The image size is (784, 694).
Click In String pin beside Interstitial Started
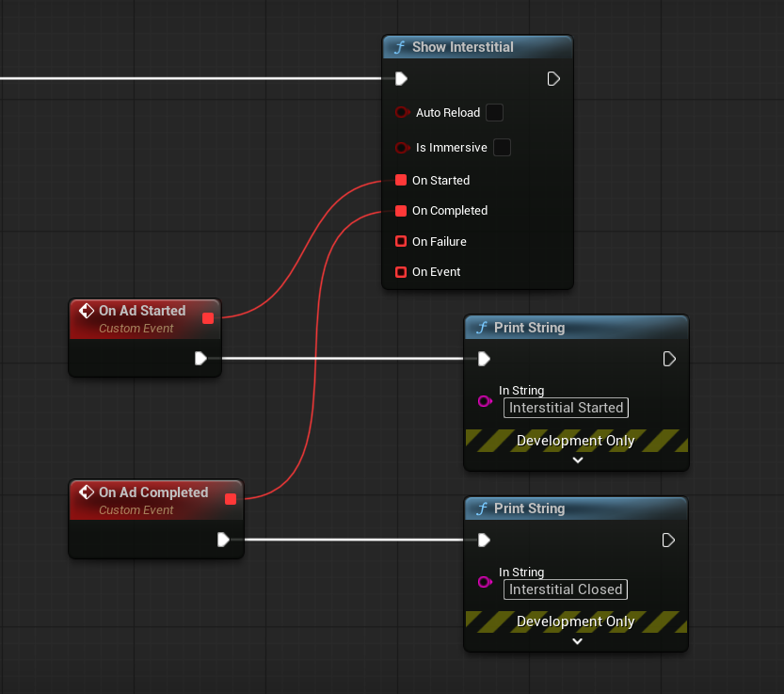[485, 401]
